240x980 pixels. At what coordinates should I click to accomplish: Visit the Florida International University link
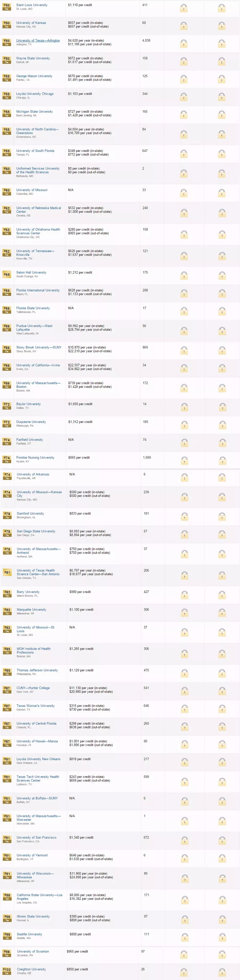[x=38, y=290]
